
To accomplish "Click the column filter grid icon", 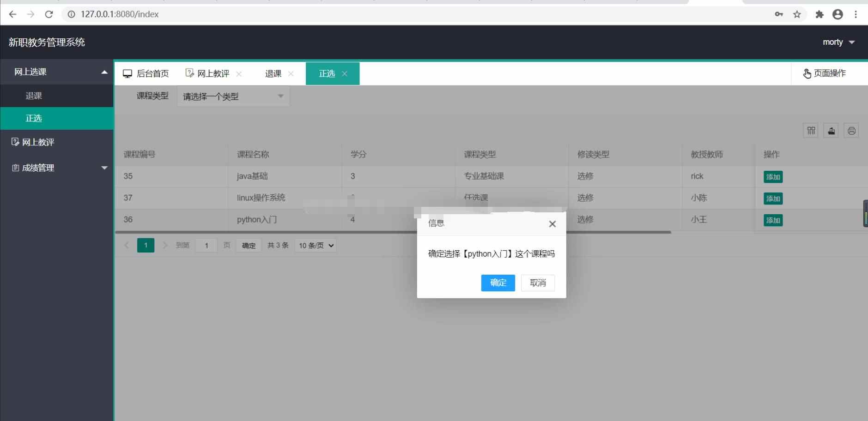I will click(811, 131).
